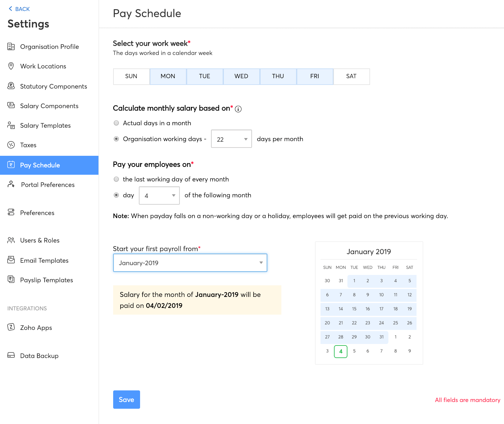
Task: Choose 'the last working day of every month'
Action: click(x=116, y=179)
